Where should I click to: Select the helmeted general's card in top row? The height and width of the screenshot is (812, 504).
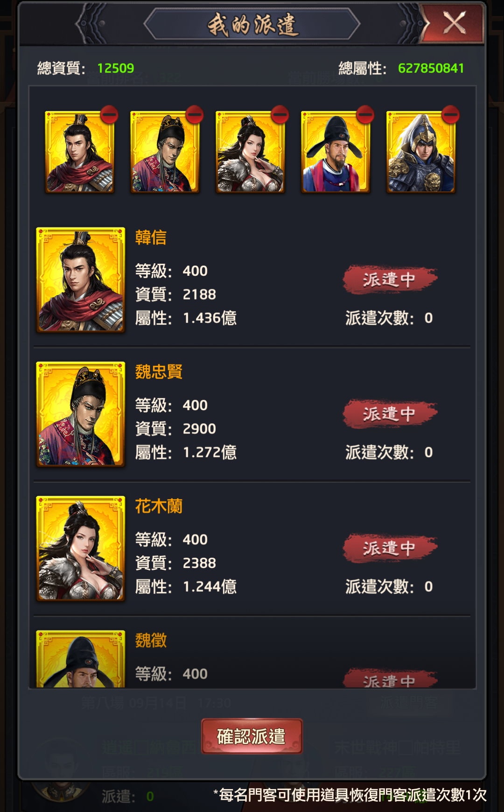point(421,152)
